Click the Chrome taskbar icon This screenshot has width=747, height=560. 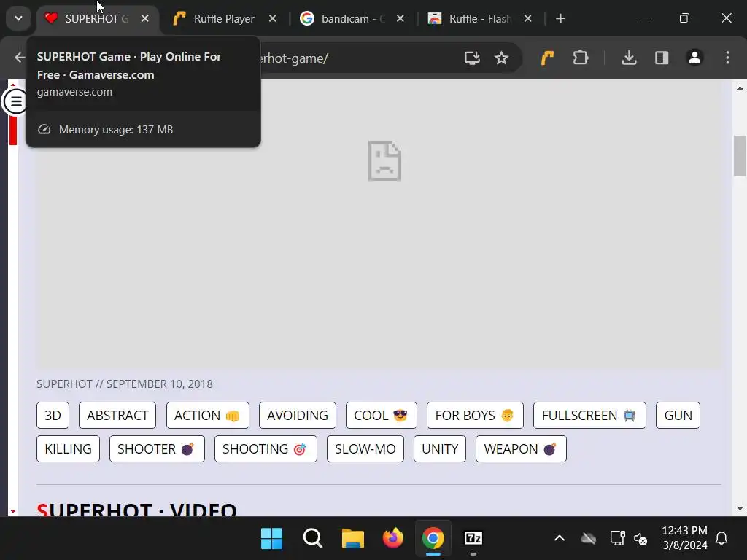coord(433,538)
